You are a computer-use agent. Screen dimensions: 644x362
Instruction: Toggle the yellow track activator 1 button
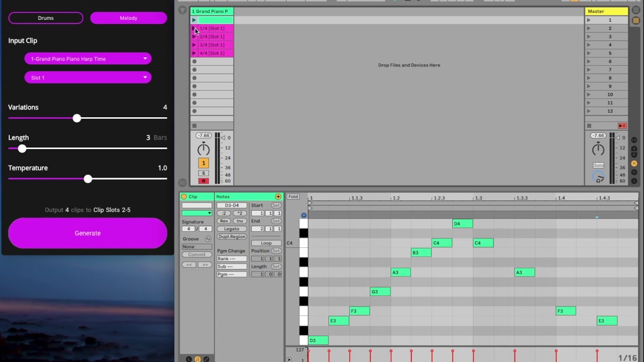pos(203,163)
